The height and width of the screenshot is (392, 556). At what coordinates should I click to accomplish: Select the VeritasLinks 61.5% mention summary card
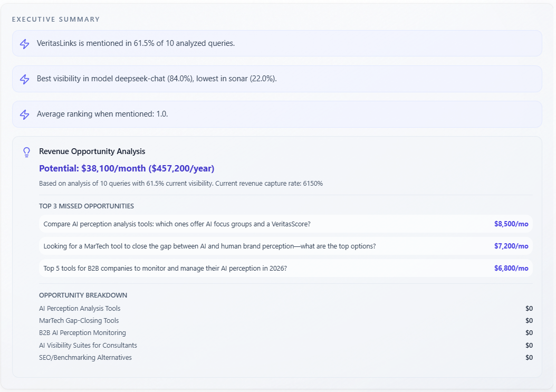coord(277,43)
